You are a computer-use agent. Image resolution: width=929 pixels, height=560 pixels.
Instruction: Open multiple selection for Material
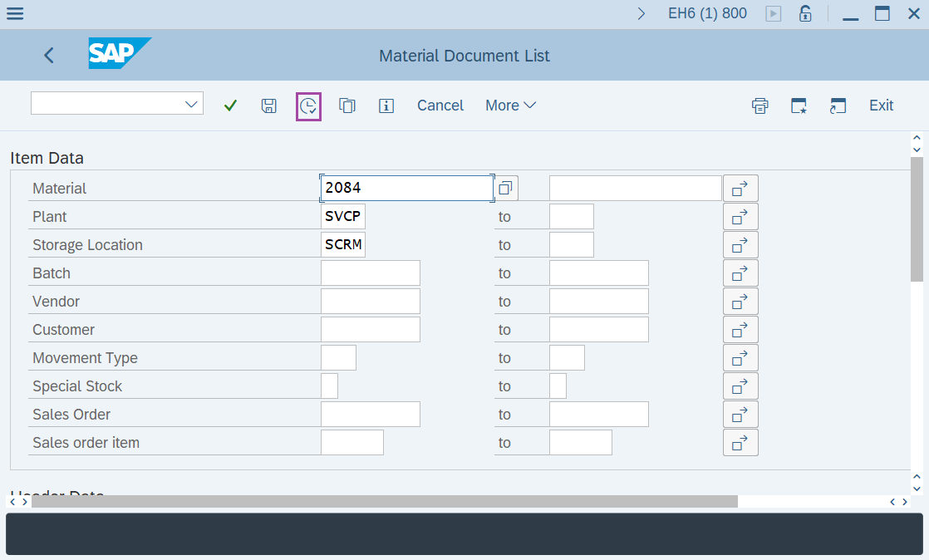[x=740, y=188]
